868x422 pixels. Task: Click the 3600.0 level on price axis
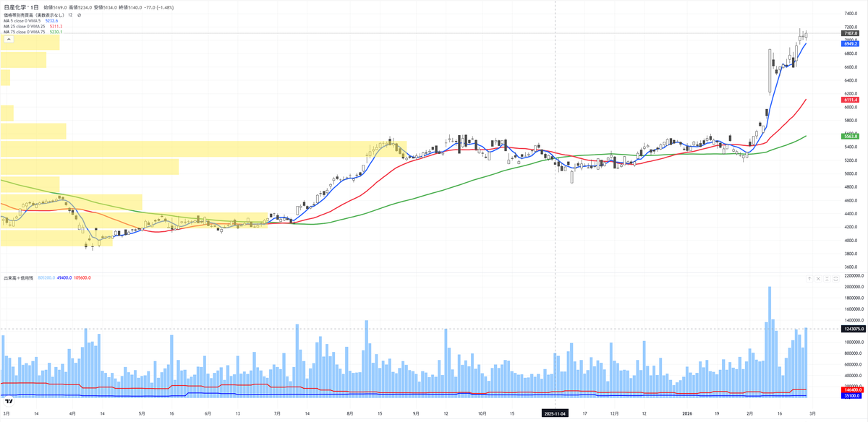[x=851, y=267]
